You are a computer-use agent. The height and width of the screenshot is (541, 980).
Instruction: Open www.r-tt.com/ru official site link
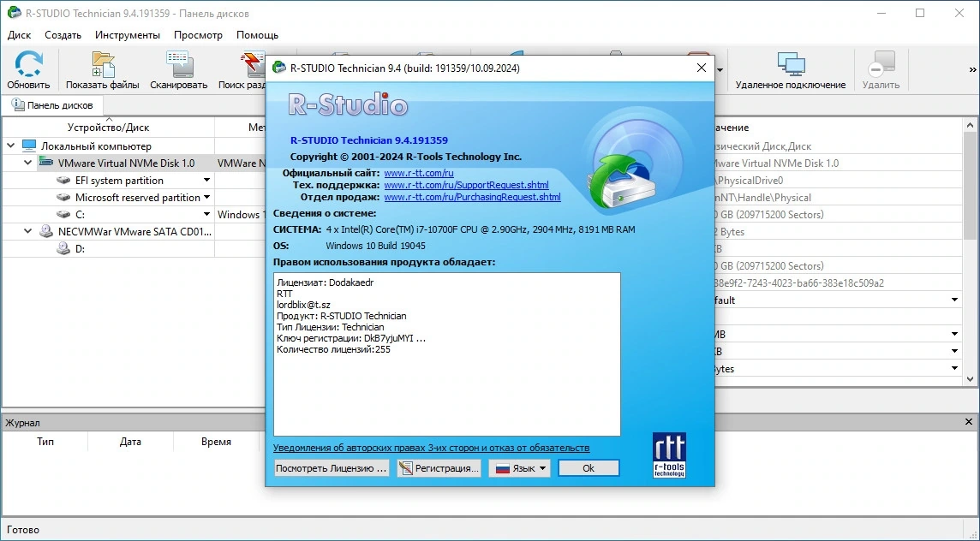tap(419, 173)
